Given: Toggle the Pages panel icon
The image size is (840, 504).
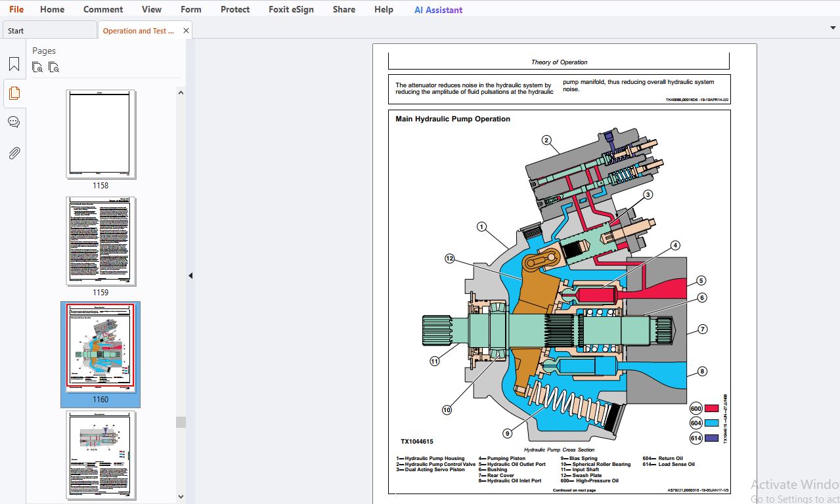Looking at the screenshot, I should (14, 93).
